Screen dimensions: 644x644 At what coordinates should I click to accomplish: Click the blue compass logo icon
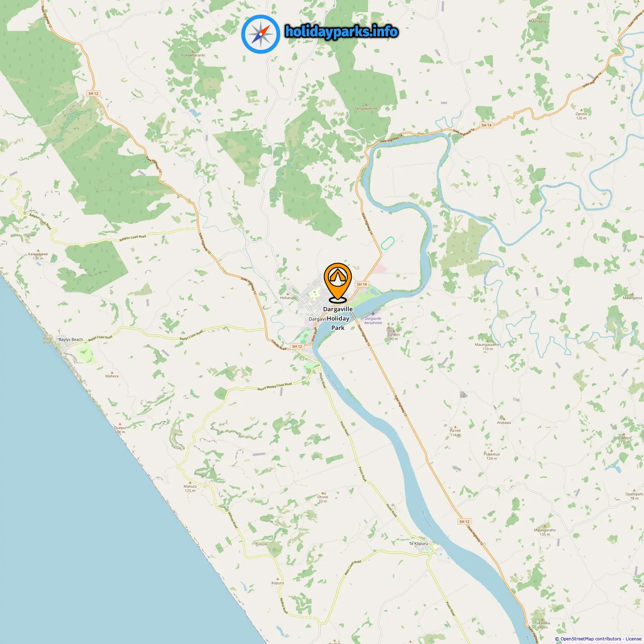coord(261,34)
